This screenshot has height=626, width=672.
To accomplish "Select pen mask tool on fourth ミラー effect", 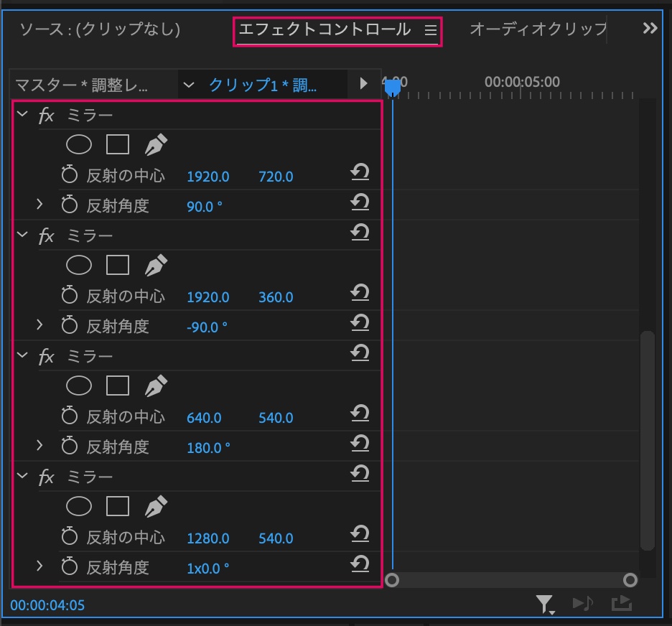I will click(x=156, y=506).
